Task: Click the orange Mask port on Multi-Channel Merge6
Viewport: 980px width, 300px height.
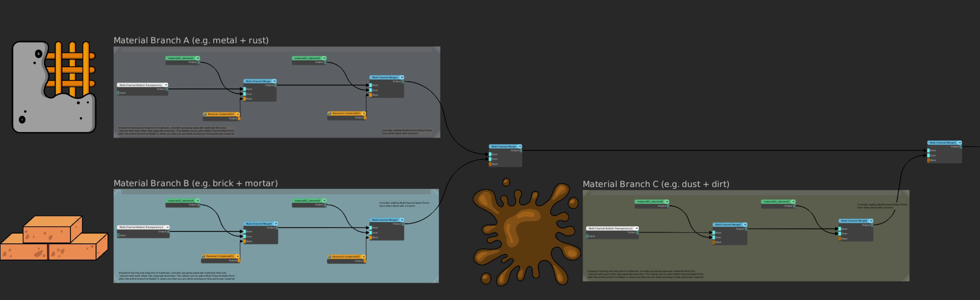Action: click(840, 239)
